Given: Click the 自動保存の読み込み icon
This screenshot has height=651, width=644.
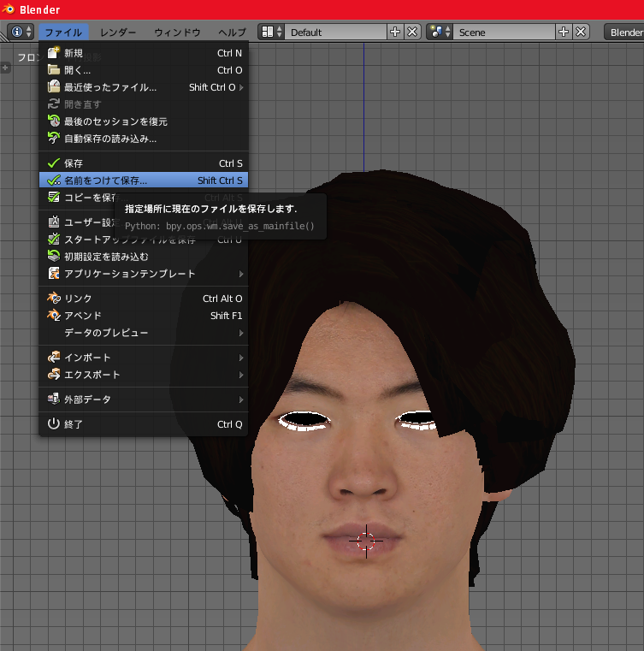Looking at the screenshot, I should point(54,139).
